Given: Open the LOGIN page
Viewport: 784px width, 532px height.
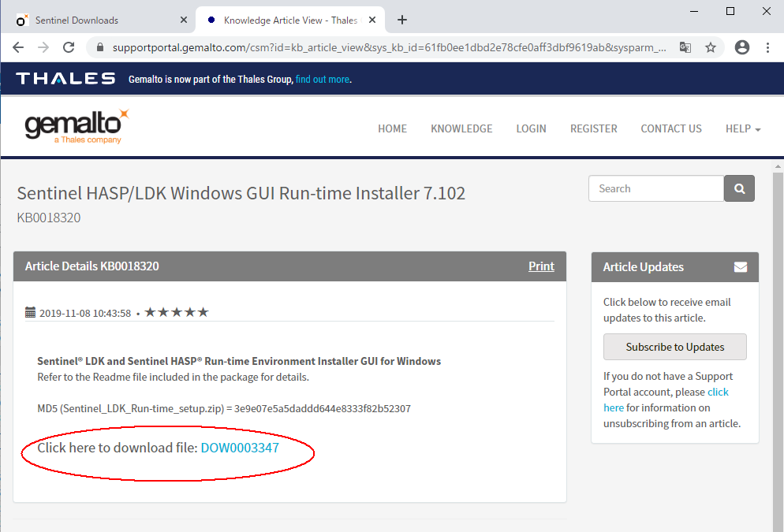Looking at the screenshot, I should (x=531, y=128).
